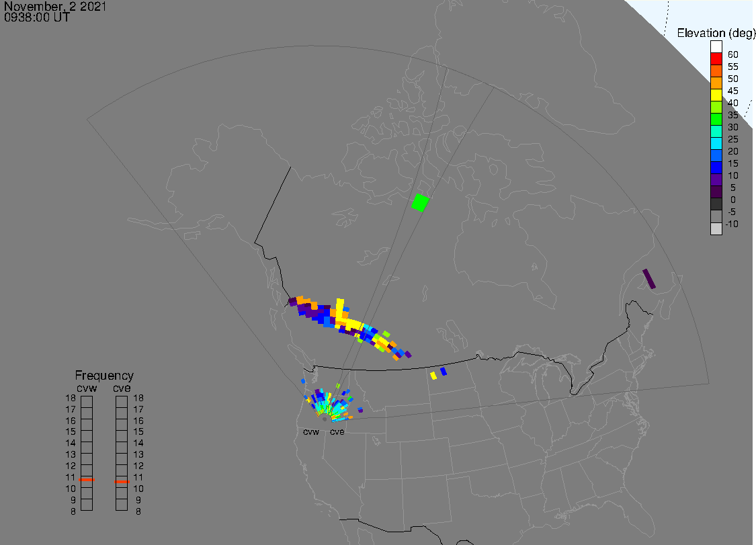Screen dimensions: 756x545
Task: Click the '45' elevation legend label
Action: (733, 91)
